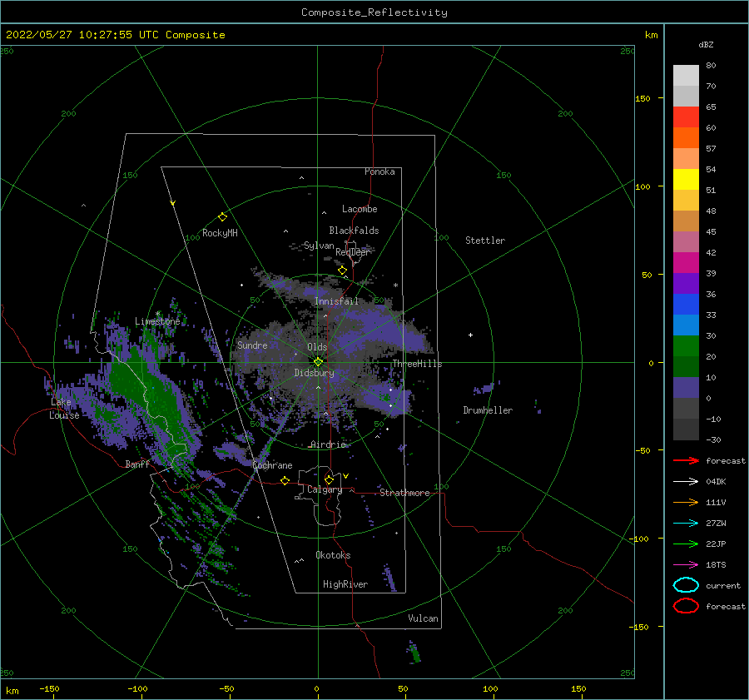Click the Banff label
Viewport: 749px width, 700px height.
(137, 464)
